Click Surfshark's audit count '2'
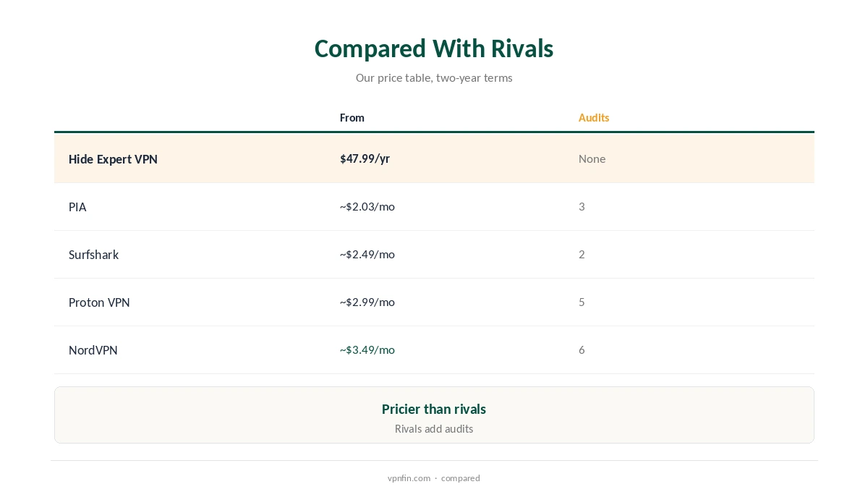Viewport: 868px width, 492px height. 582,254
